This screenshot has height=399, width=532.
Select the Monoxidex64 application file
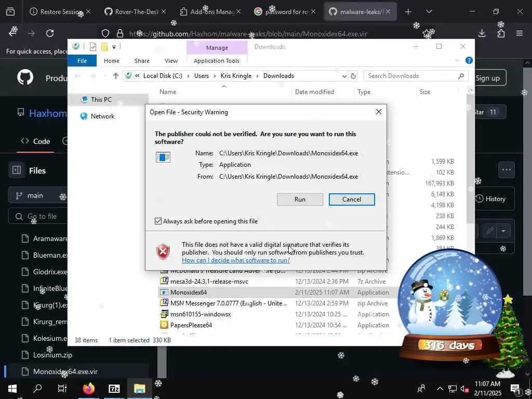[188, 292]
